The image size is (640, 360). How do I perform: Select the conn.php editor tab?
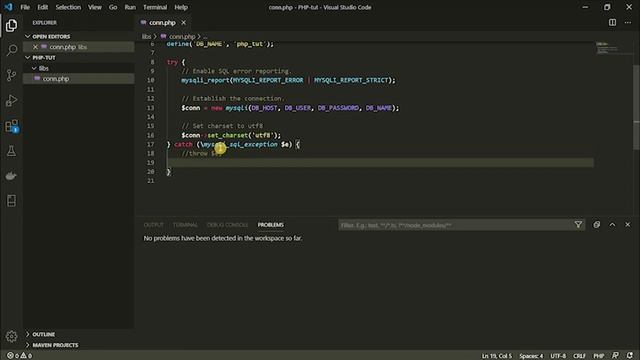tap(162, 23)
